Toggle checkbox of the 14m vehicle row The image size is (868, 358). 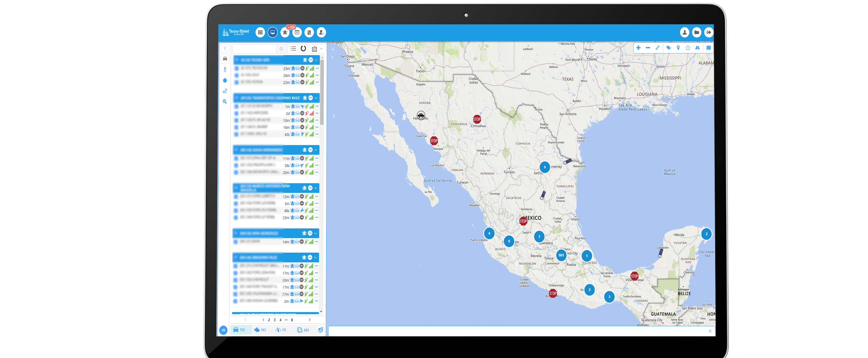pos(236,242)
